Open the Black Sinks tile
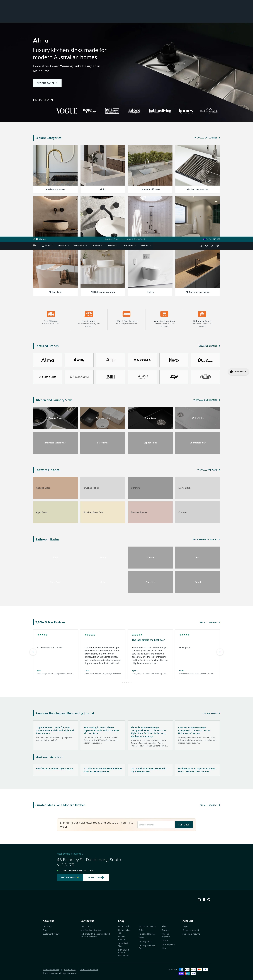 coord(150,418)
